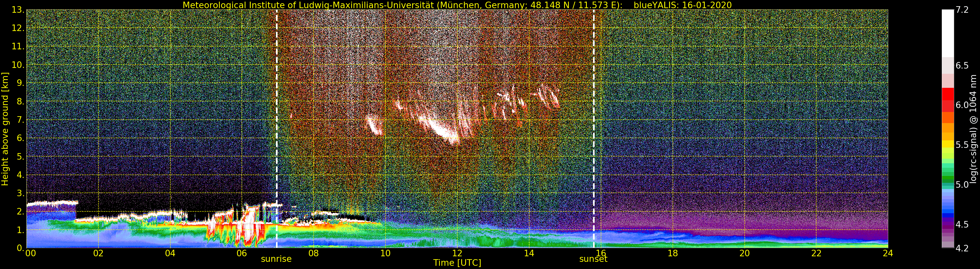Click the height axis tick '6.'
Image resolution: width=980 pixels, height=269 pixels.
[x=21, y=138]
